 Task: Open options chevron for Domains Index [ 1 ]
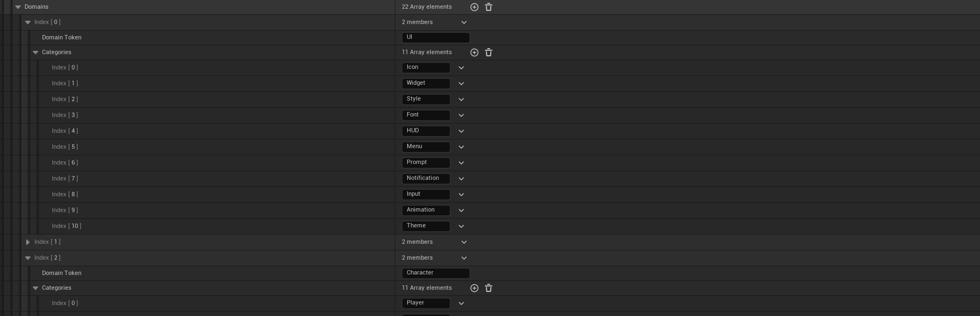tap(464, 242)
